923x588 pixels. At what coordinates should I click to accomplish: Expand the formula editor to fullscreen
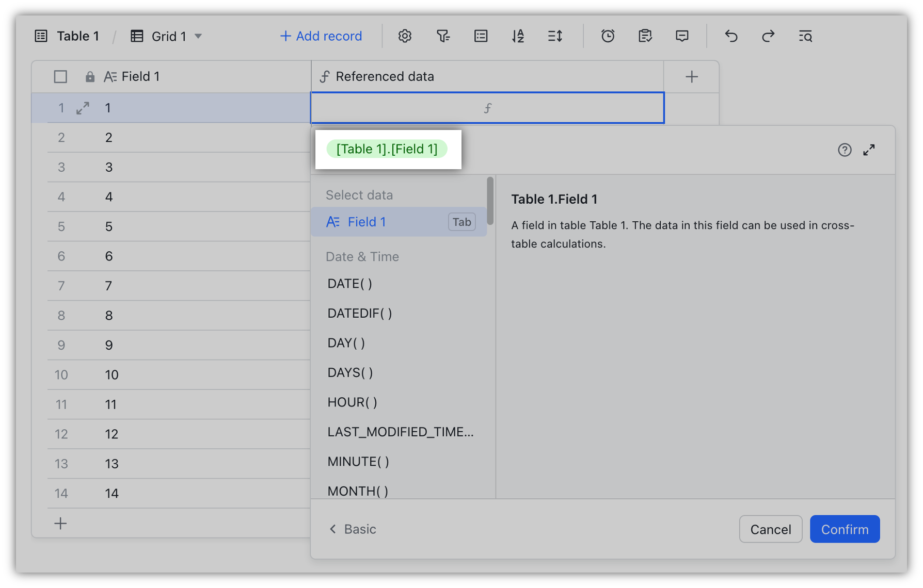869,150
